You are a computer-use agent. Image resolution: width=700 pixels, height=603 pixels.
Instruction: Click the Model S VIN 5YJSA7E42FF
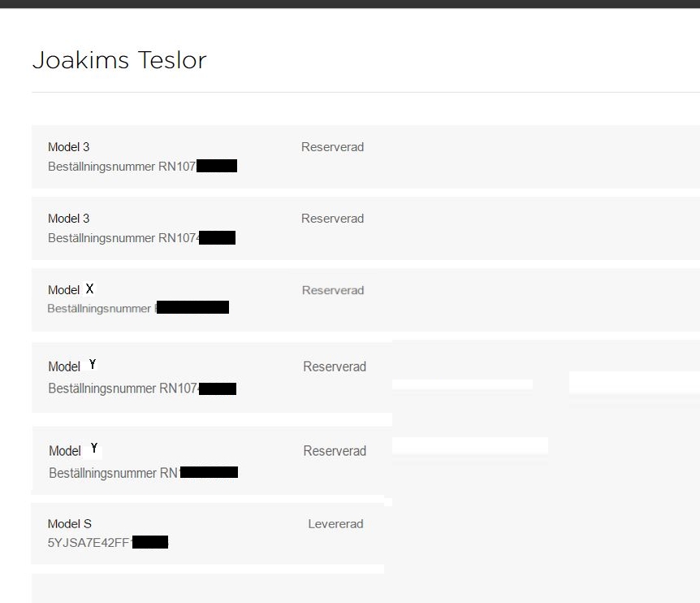89,542
